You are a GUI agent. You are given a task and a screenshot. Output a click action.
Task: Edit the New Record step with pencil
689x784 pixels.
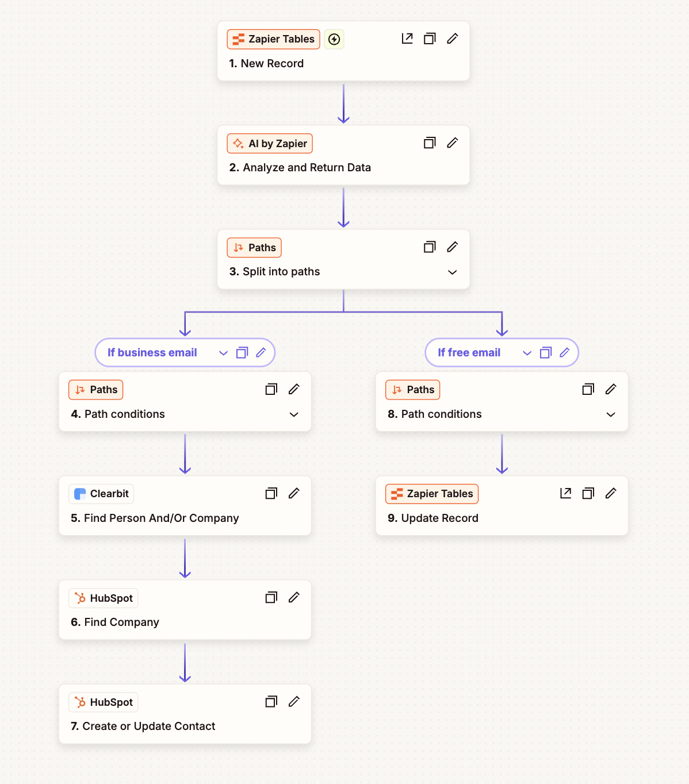click(x=453, y=39)
